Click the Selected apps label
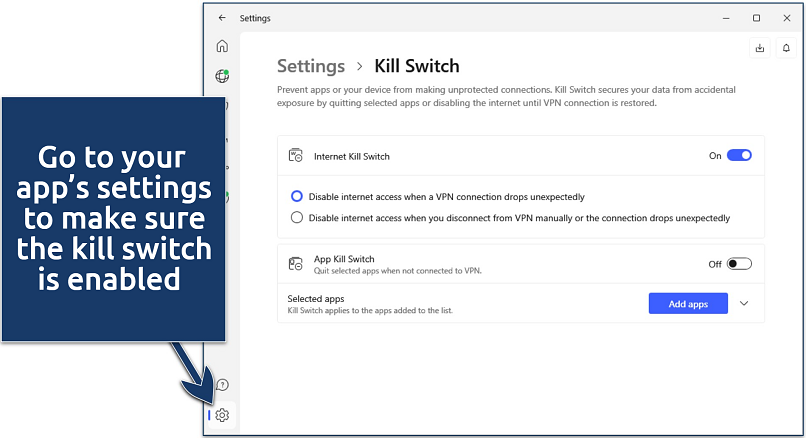806x438 pixels. click(316, 299)
